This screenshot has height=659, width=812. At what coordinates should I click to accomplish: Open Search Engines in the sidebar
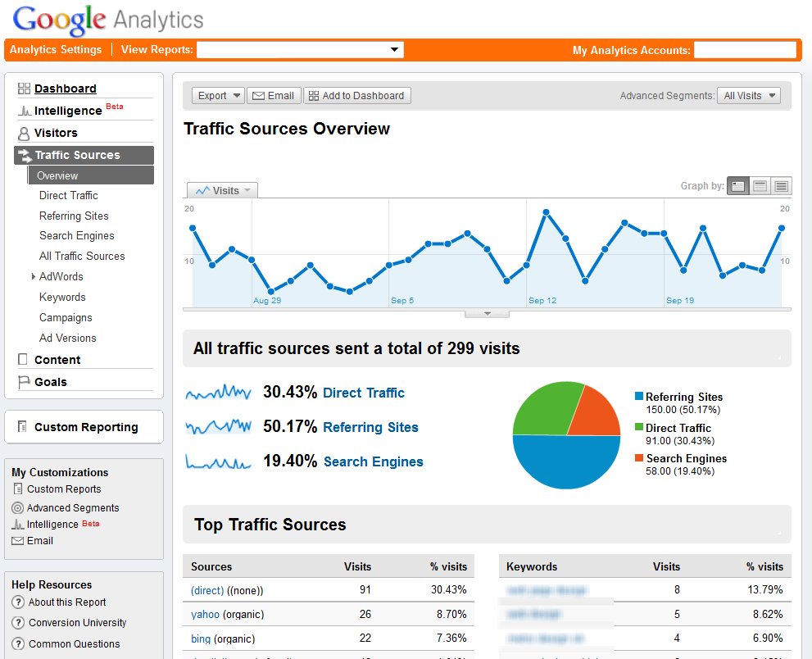(x=77, y=236)
